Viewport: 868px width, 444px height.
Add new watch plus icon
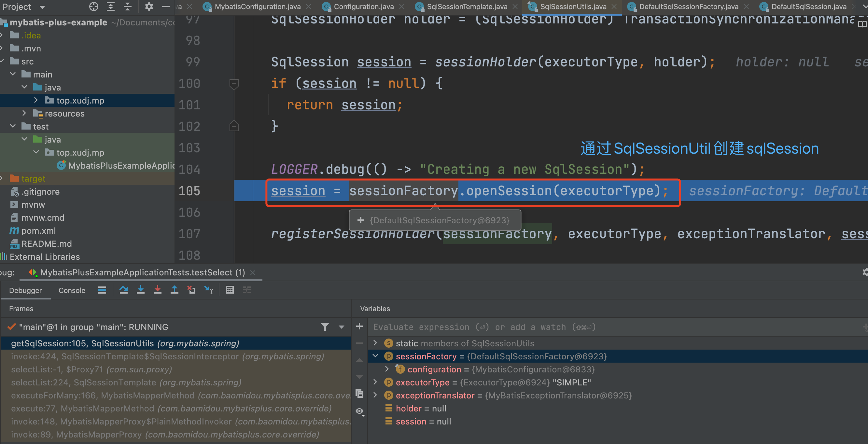click(359, 326)
